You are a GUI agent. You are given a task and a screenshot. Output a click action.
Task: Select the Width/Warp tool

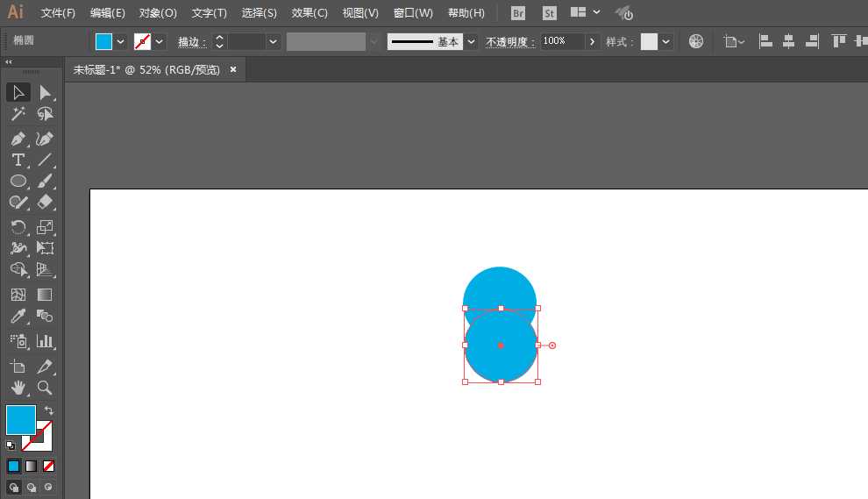pos(18,248)
